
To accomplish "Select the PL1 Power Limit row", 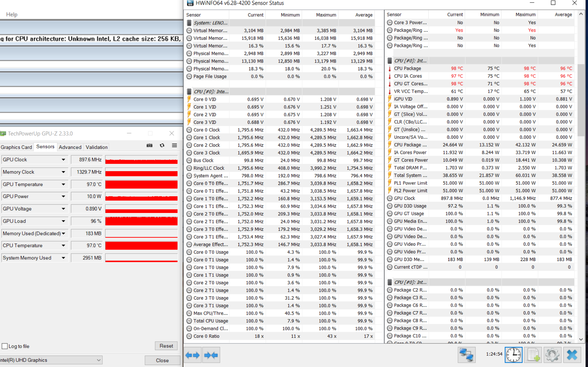I will coord(480,183).
